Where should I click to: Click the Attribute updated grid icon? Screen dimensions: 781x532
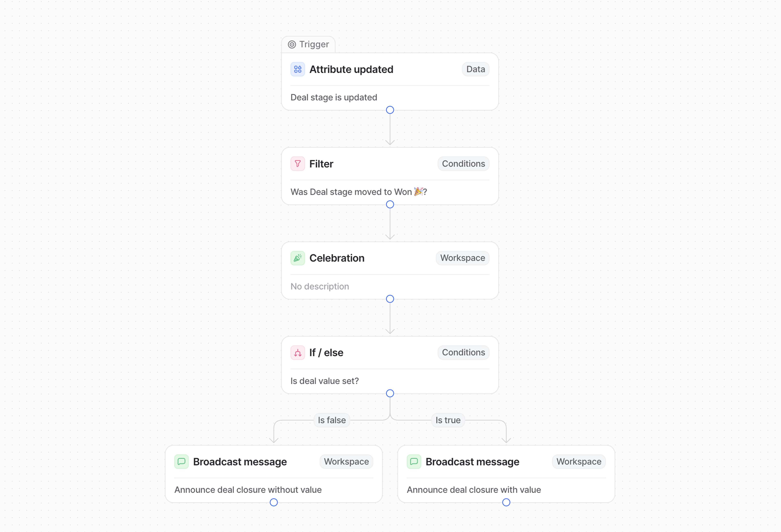[297, 69]
